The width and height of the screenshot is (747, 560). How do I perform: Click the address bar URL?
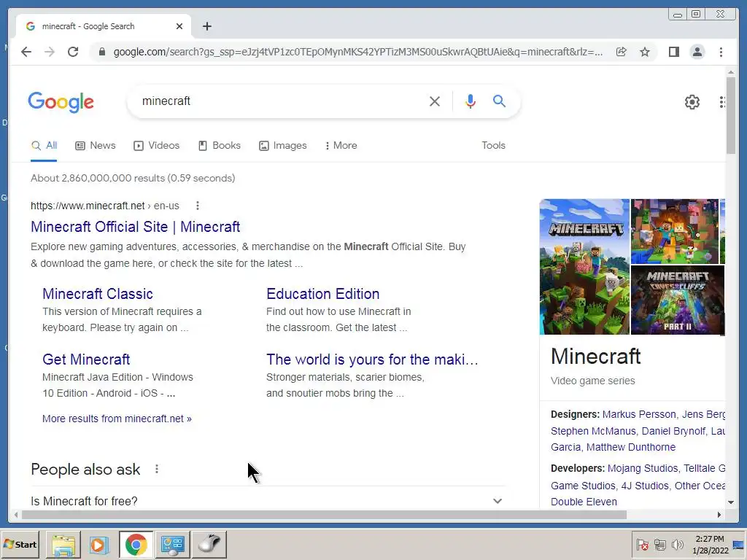[357, 52]
